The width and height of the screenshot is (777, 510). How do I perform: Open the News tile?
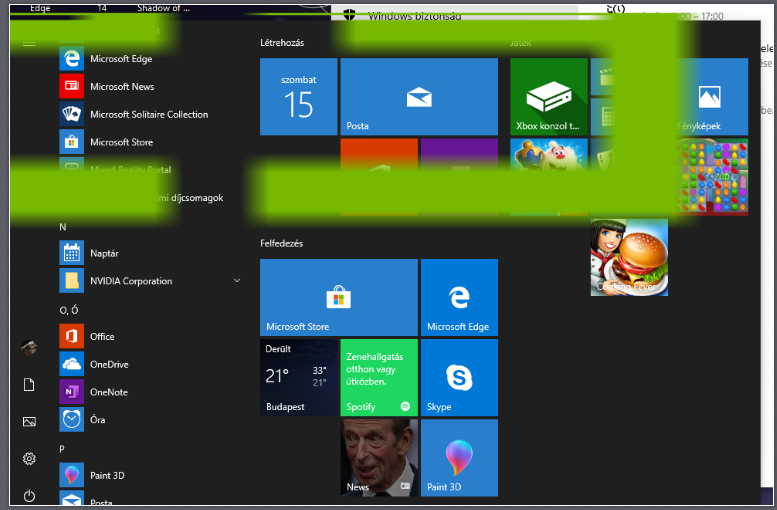(379, 458)
